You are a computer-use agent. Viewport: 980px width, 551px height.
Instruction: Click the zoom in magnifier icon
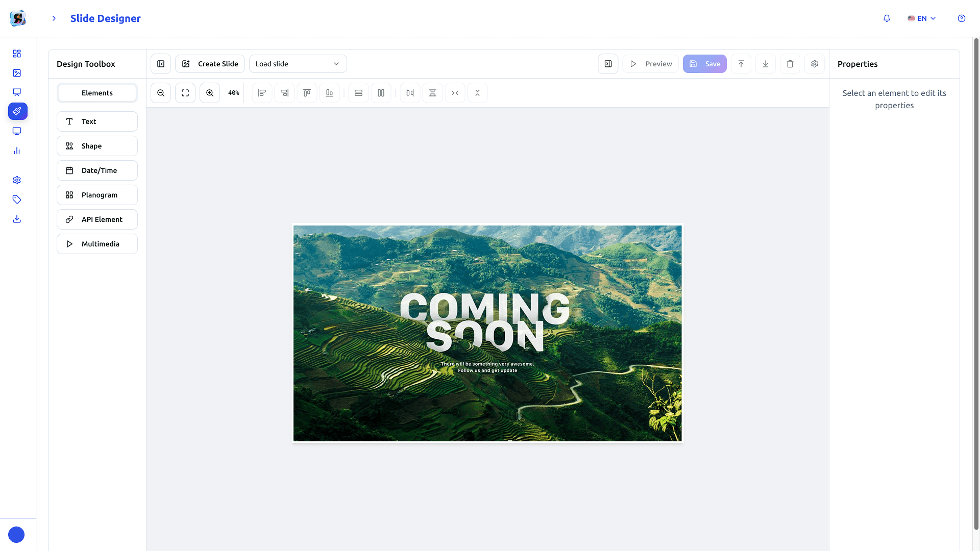[x=210, y=93]
